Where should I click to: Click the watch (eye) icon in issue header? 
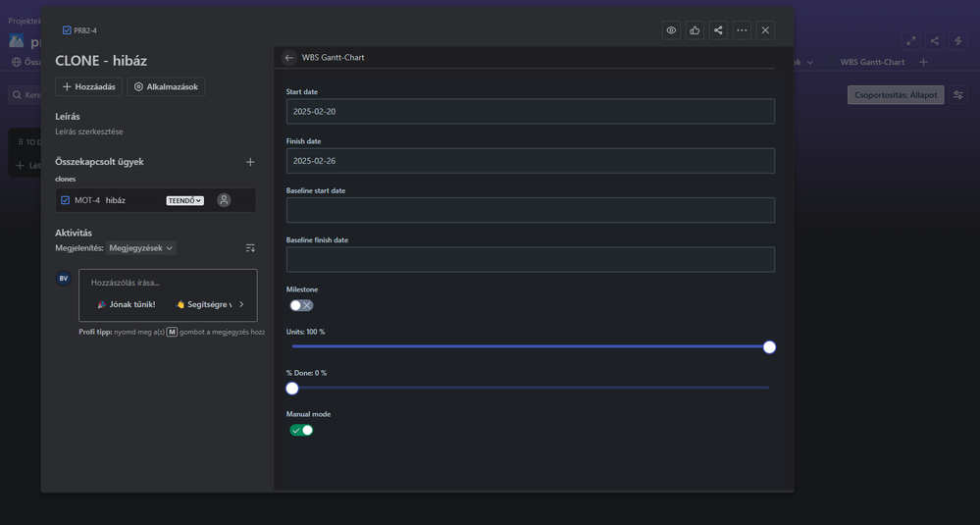671,30
